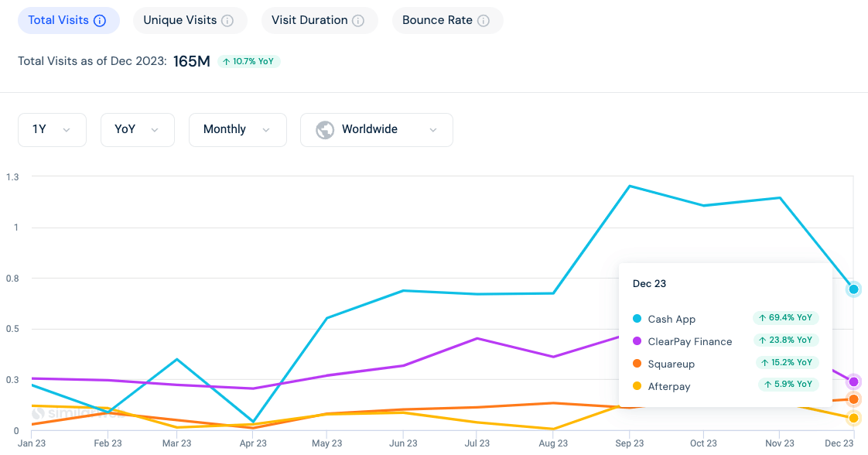This screenshot has height=455, width=868.
Task: Click the Cash App endpoint marker on the chart
Action: 853,289
